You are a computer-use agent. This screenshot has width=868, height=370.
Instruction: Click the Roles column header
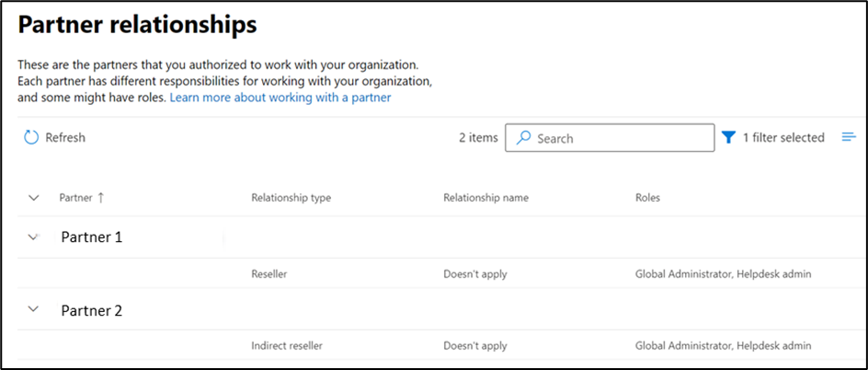click(x=647, y=198)
